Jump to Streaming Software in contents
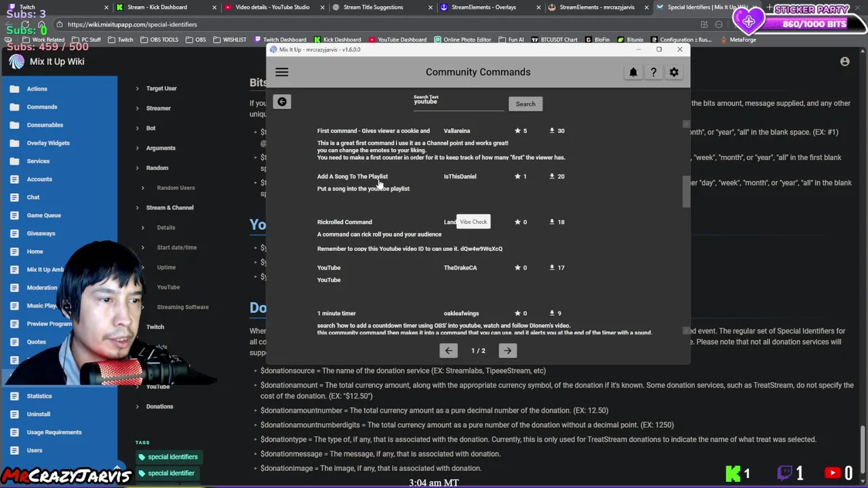The image size is (868, 488). pyautogui.click(x=183, y=307)
